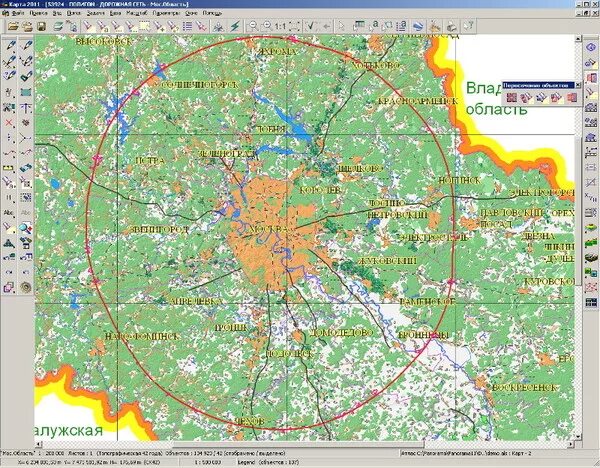Click the green lightning bolt icon
Image resolution: width=600 pixels, height=468 pixels.
pos(235,26)
